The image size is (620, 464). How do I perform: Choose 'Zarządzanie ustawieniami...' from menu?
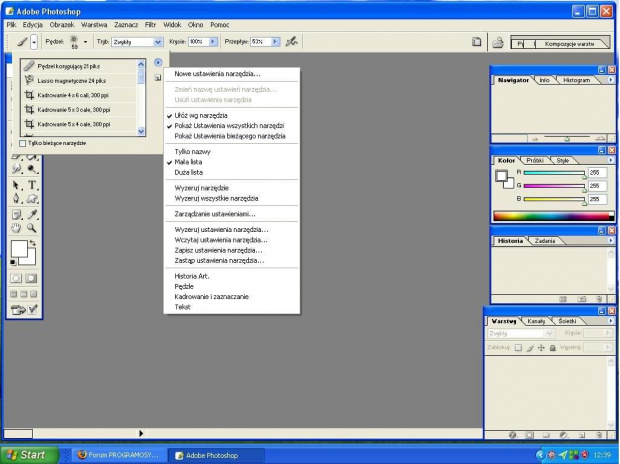coord(232,214)
